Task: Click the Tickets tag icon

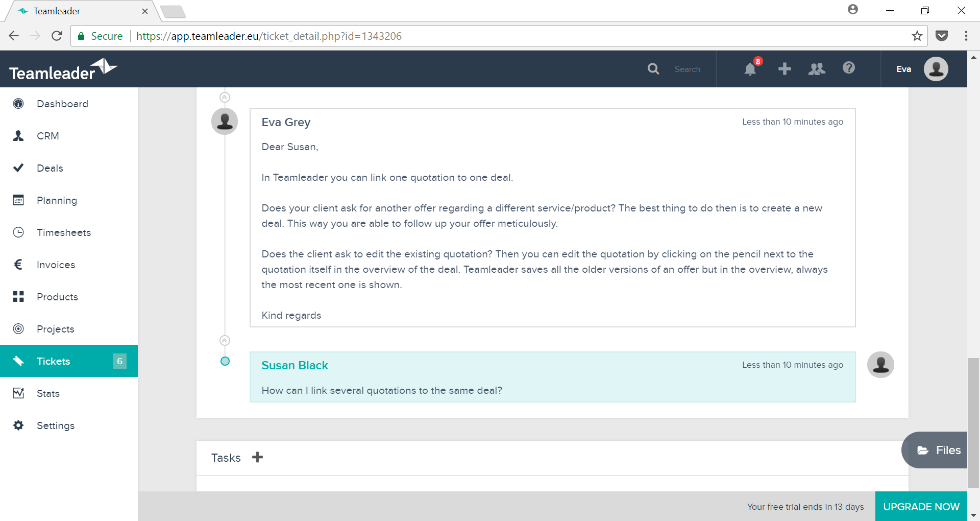Action: point(18,361)
